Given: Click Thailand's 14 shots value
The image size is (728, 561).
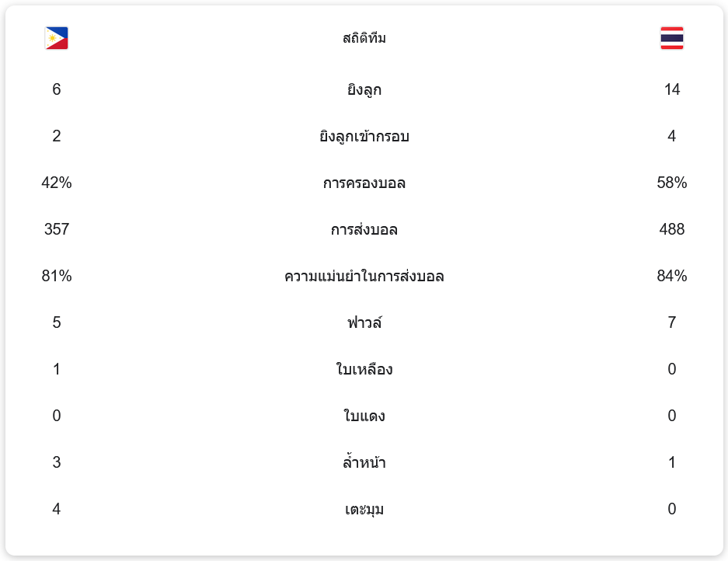Looking at the screenshot, I should click(671, 90).
